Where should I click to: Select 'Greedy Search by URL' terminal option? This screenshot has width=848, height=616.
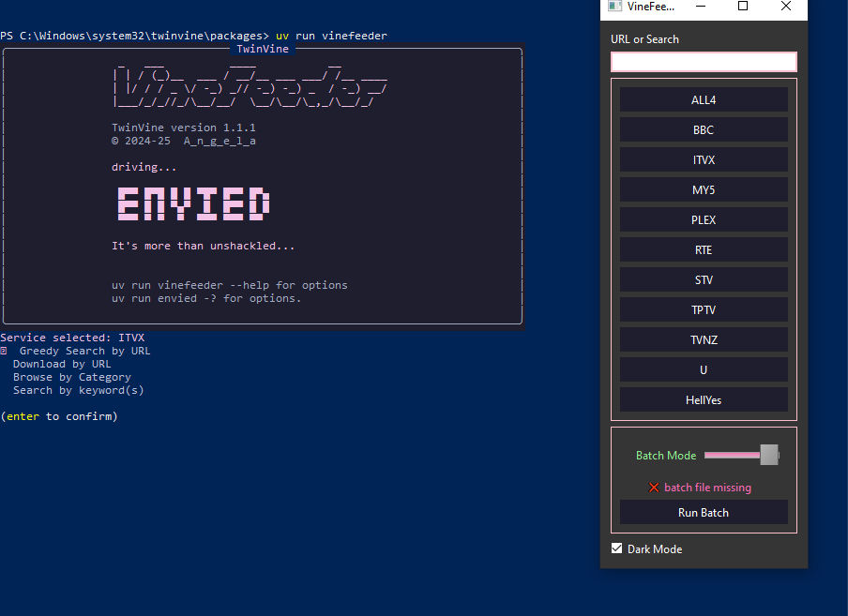(85, 351)
